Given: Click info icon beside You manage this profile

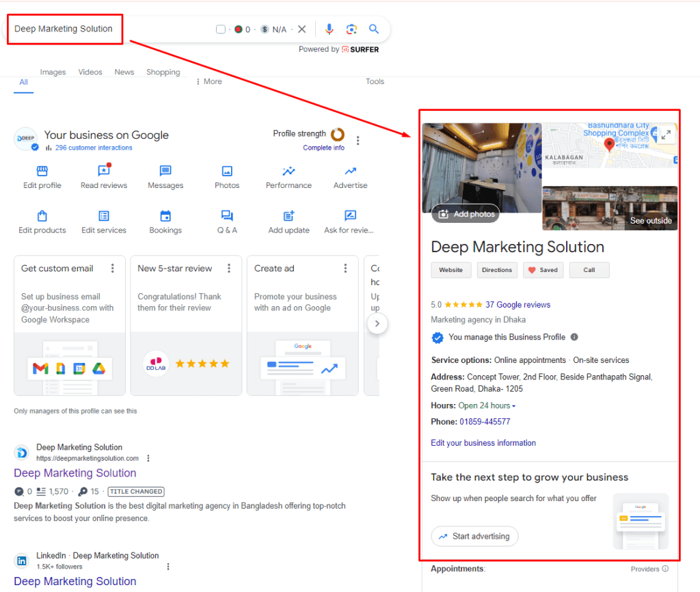Looking at the screenshot, I should pos(574,337).
